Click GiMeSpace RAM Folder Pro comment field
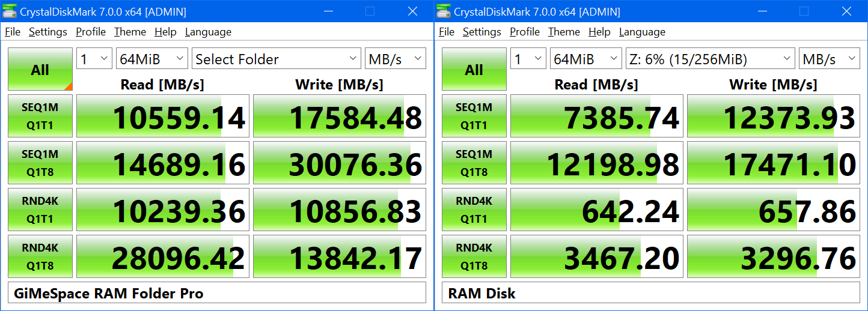 pyautogui.click(x=217, y=293)
